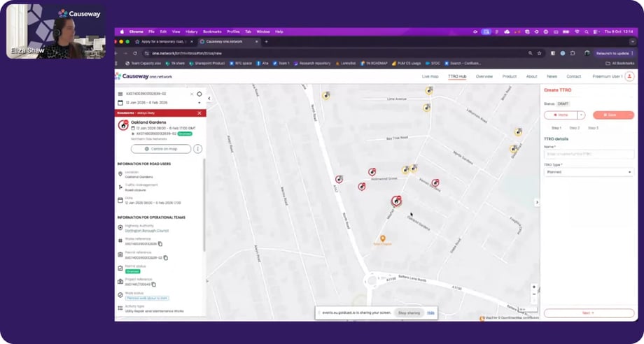Collapse the left information panel
Image resolution: width=644 pixels, height=344 pixels.
(209, 99)
